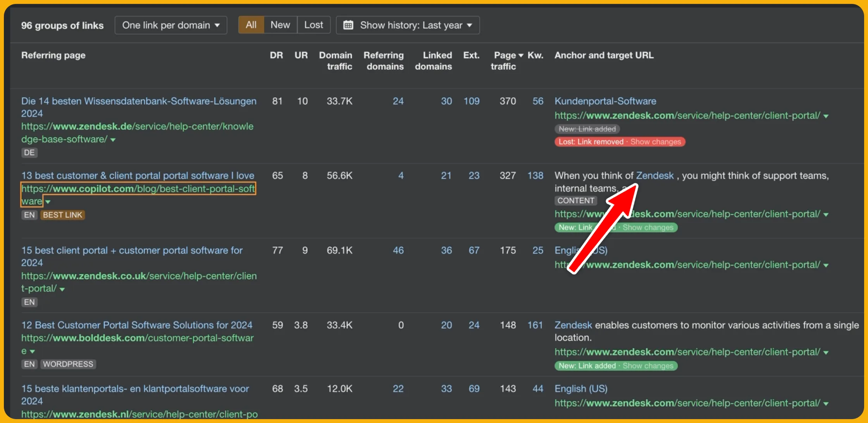Expand zendesk.de referring URL dropdown arrow

[113, 140]
